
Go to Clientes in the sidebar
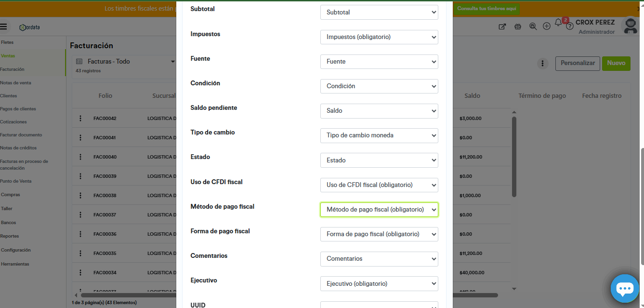coord(9,96)
